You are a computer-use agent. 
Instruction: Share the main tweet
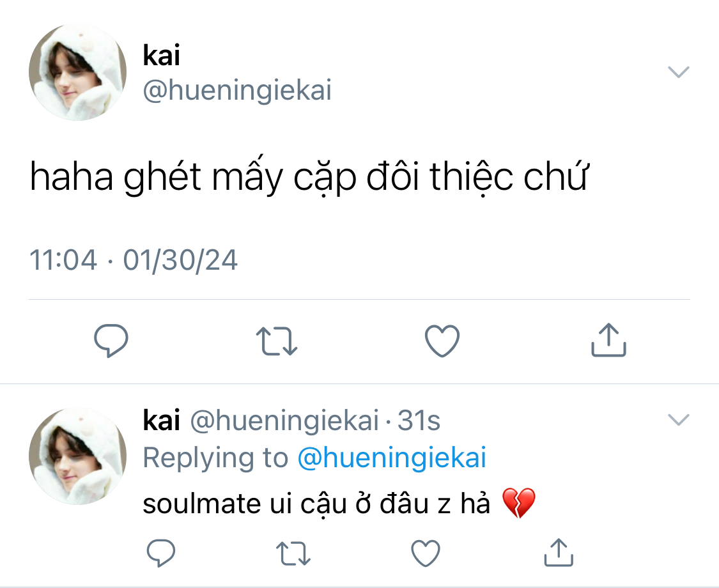coord(608,340)
